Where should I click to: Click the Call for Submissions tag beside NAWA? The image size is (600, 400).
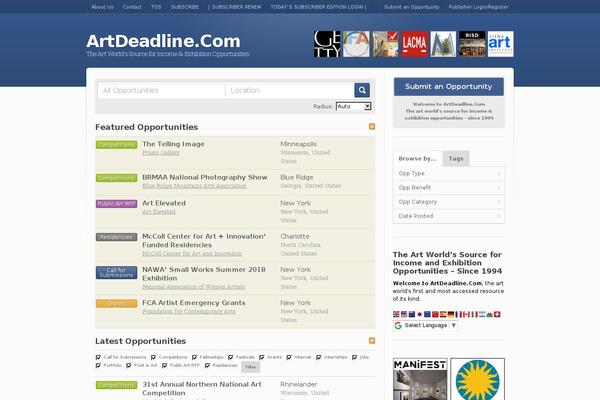[116, 273]
